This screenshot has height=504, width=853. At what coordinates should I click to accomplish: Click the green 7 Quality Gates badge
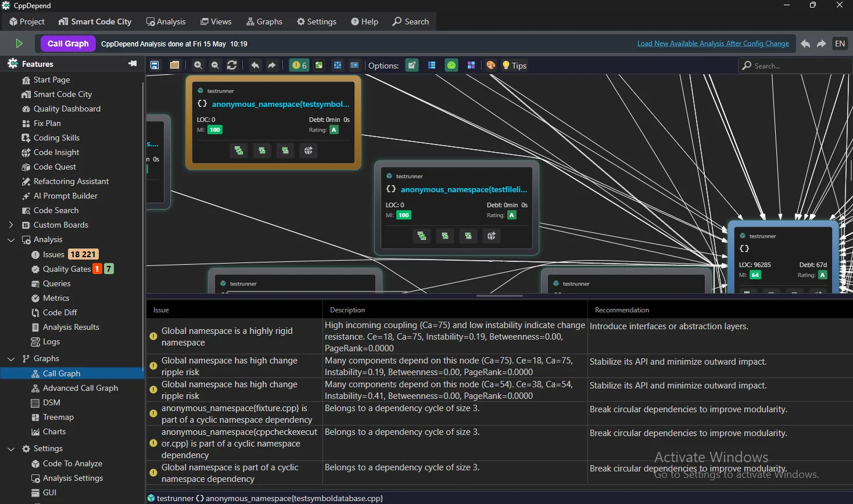(x=109, y=269)
